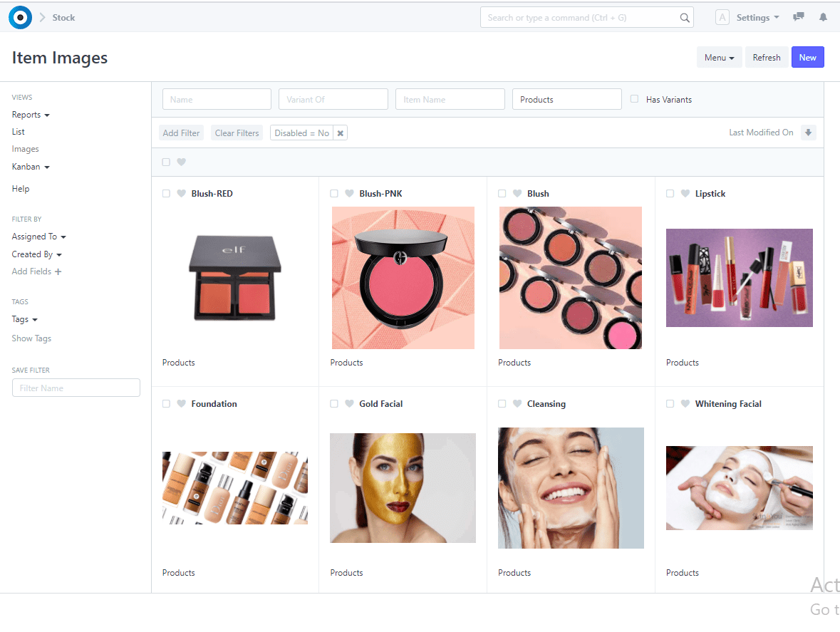Switch to the List view
The height and width of the screenshot is (632, 840).
(x=18, y=131)
